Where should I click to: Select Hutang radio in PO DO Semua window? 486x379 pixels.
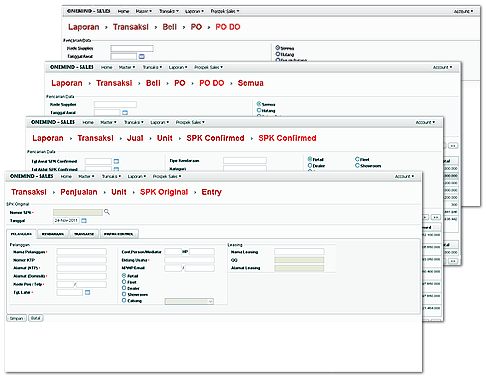click(259, 110)
